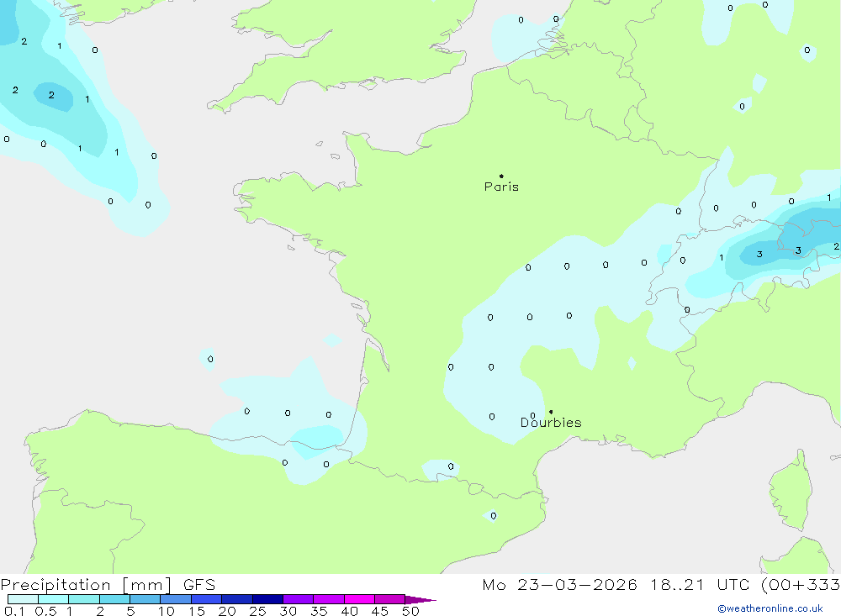841x616 pixels.
Task: Pick the 25–30 mm navy legend swatch
Action: pyautogui.click(x=267, y=599)
